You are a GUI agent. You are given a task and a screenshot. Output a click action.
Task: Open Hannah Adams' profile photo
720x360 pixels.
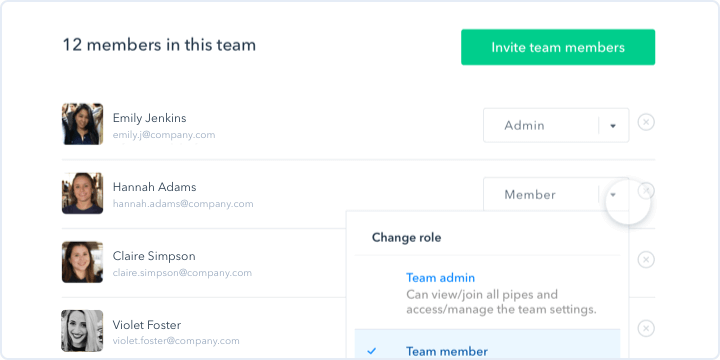pos(83,193)
